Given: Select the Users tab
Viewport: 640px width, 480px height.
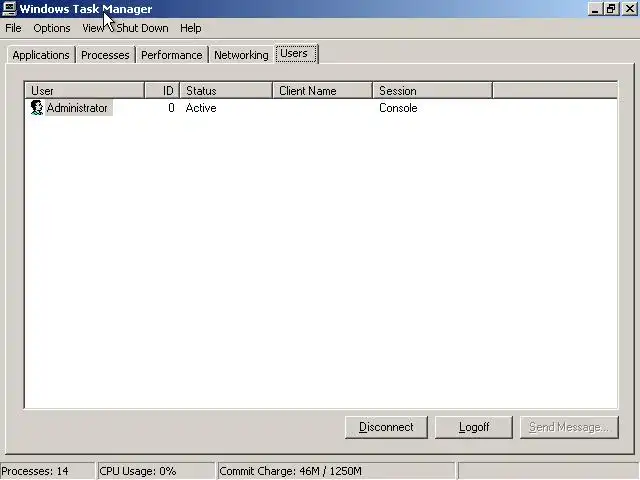Looking at the screenshot, I should (296, 53).
